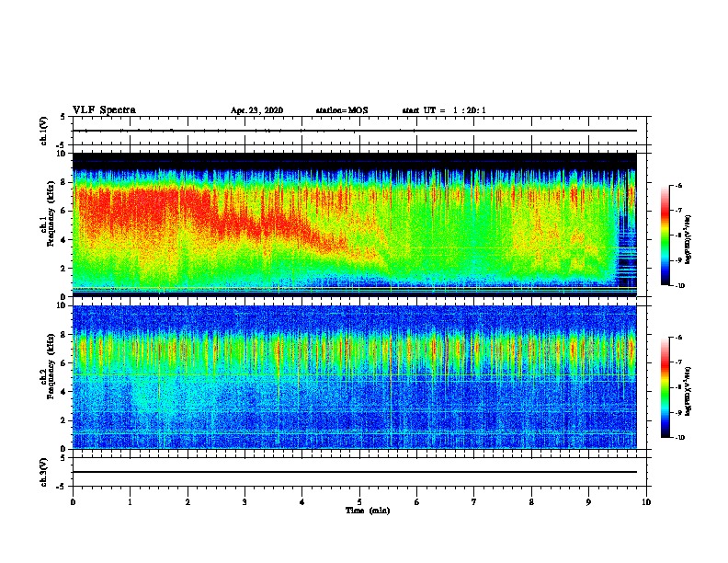Viewport: 728px width, 563px height.
Task: Click the ch.1 colorbar 'log(PSD)' label
Action: click(x=688, y=239)
